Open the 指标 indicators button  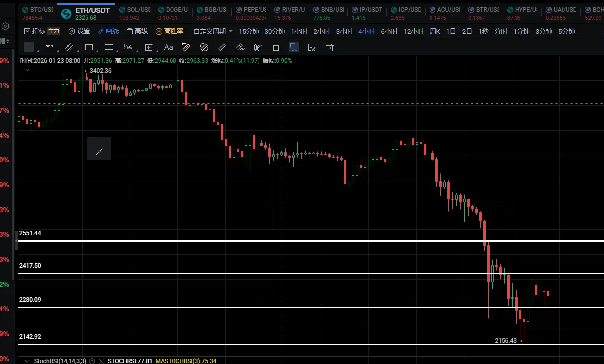tap(35, 31)
